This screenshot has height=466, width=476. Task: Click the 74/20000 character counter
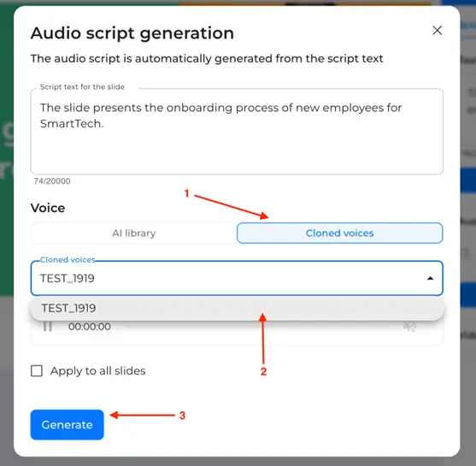(52, 181)
